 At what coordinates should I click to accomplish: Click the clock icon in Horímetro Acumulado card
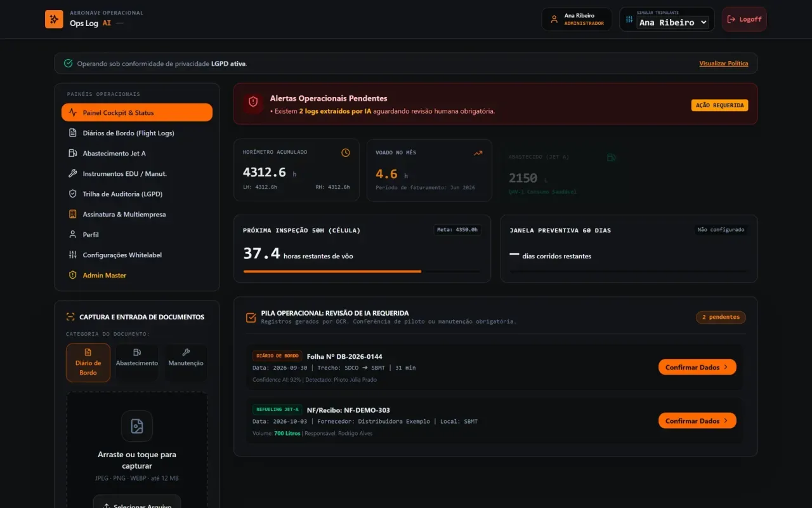346,152
